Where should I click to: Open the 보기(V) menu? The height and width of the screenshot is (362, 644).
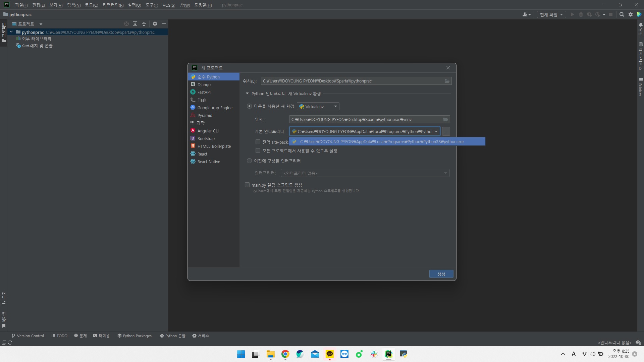tap(56, 5)
